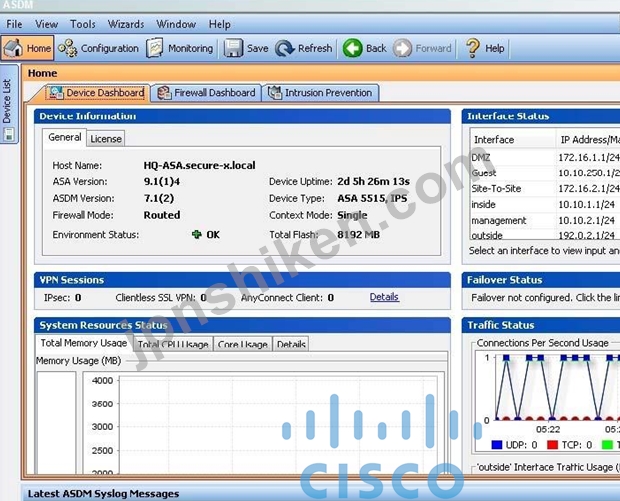620x501 pixels.
Task: Select the outside interface row
Action: coord(545,234)
